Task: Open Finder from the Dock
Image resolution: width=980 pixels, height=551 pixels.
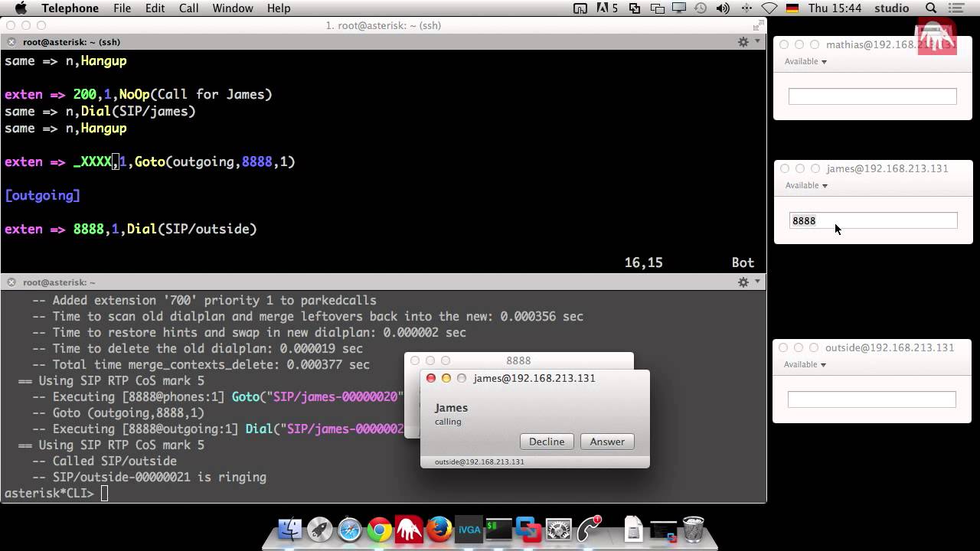Action: pos(289,530)
